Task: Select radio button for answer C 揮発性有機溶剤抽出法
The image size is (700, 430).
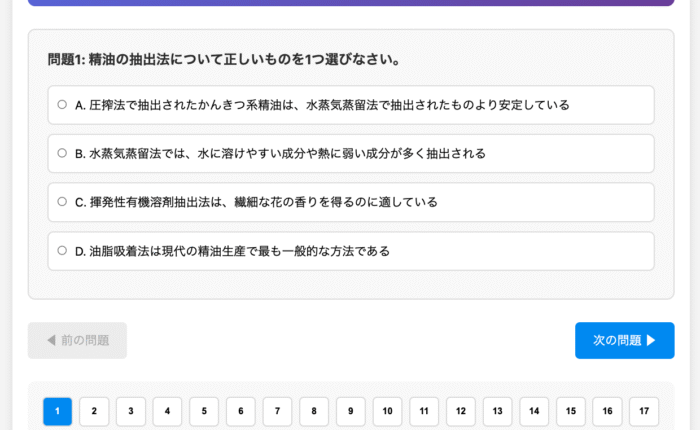Action: click(62, 202)
